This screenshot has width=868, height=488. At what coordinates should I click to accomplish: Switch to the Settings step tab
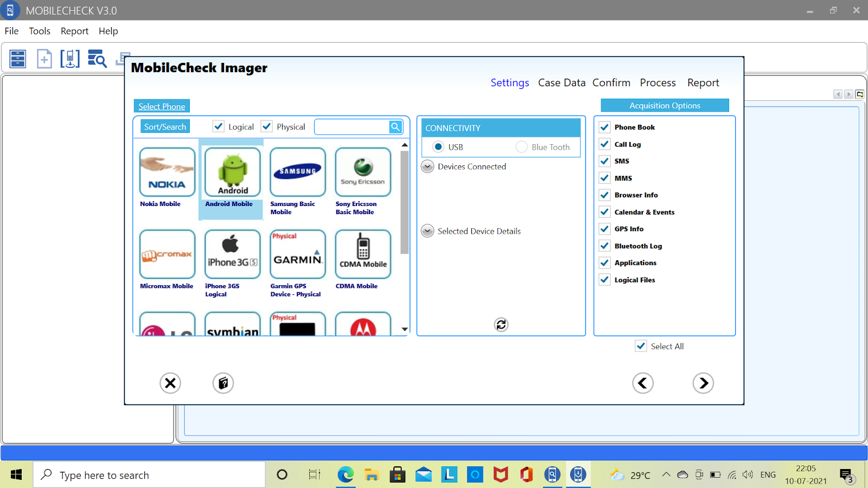point(510,82)
